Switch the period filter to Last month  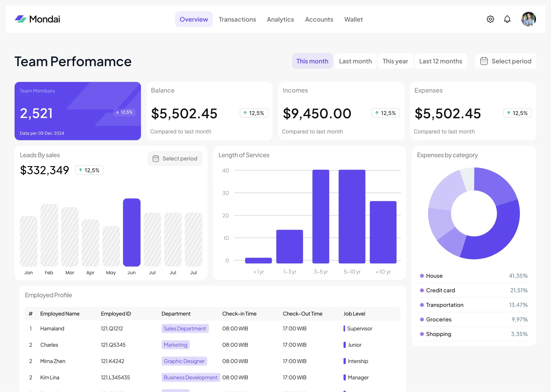point(355,61)
